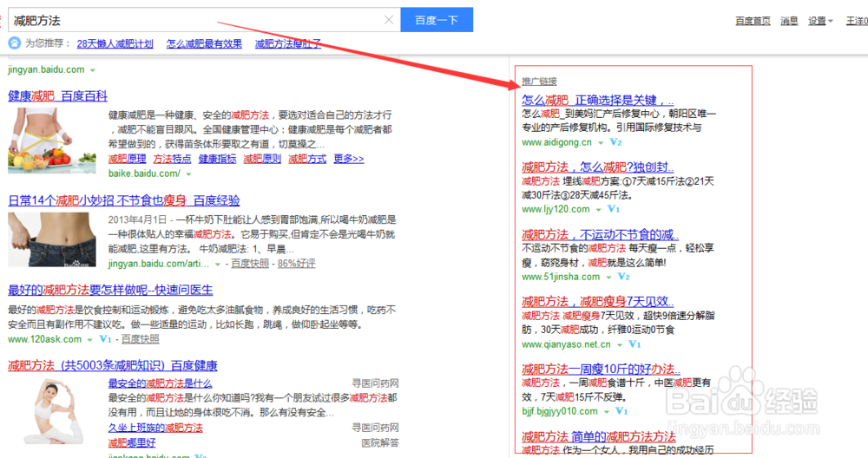
Task: Open the 设置 settings menu
Action: [x=820, y=21]
